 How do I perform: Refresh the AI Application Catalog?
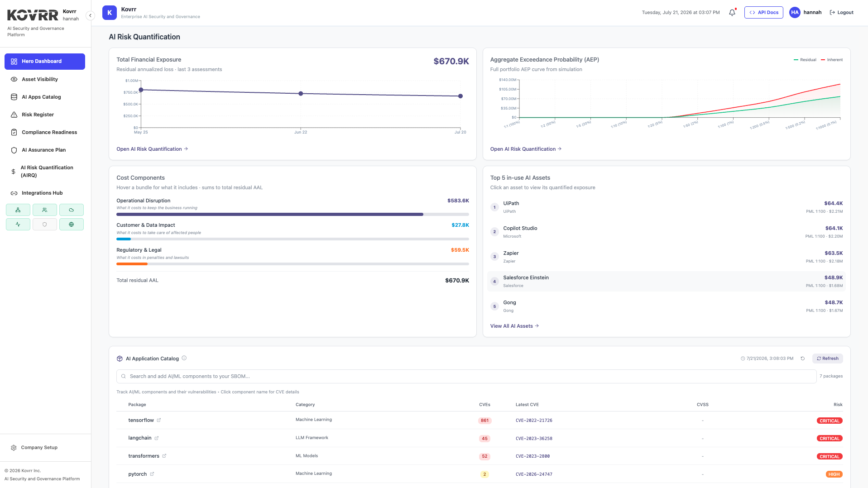[828, 359]
